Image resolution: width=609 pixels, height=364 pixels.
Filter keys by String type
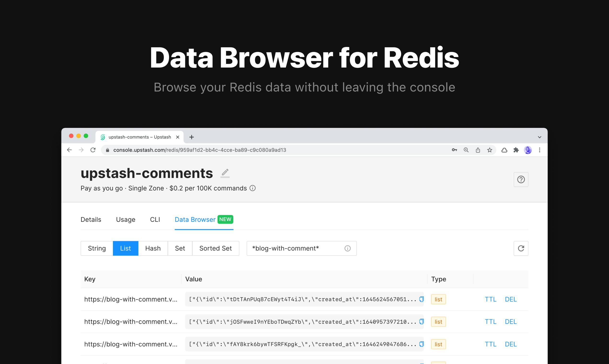(x=97, y=249)
